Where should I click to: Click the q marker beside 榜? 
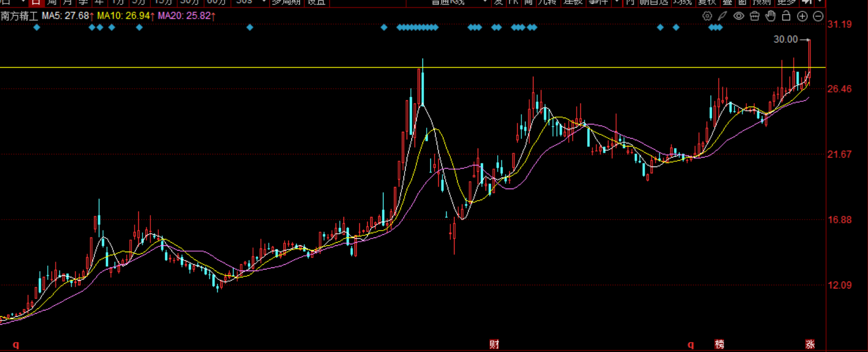[x=691, y=345]
